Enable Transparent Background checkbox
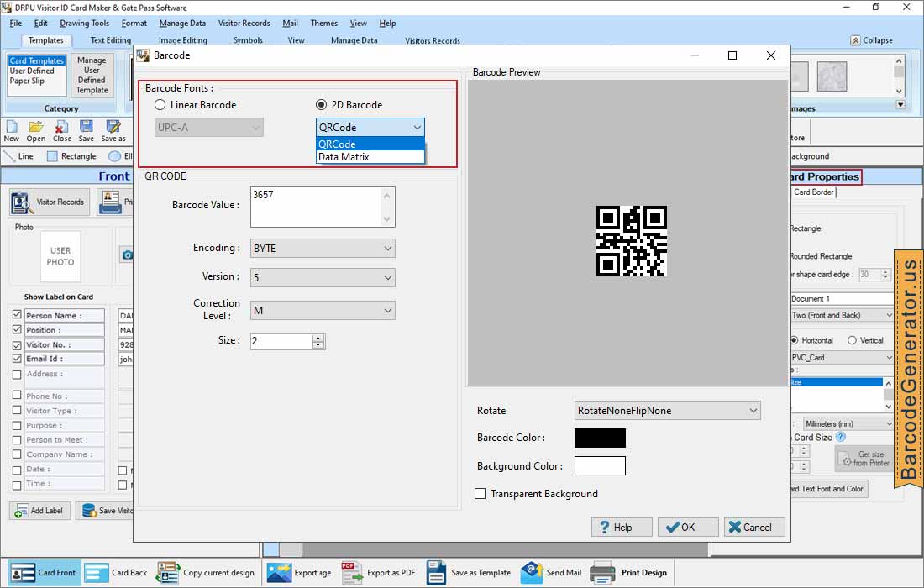This screenshot has width=924, height=588. [x=480, y=494]
